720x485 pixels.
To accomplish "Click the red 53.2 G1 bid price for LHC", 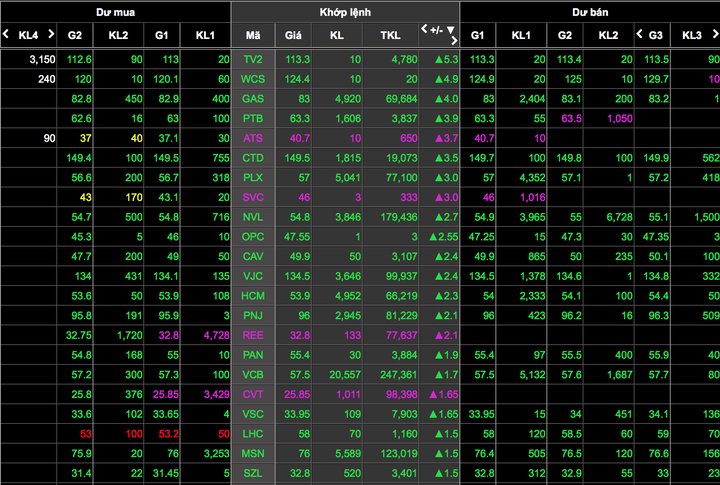I will click(166, 433).
